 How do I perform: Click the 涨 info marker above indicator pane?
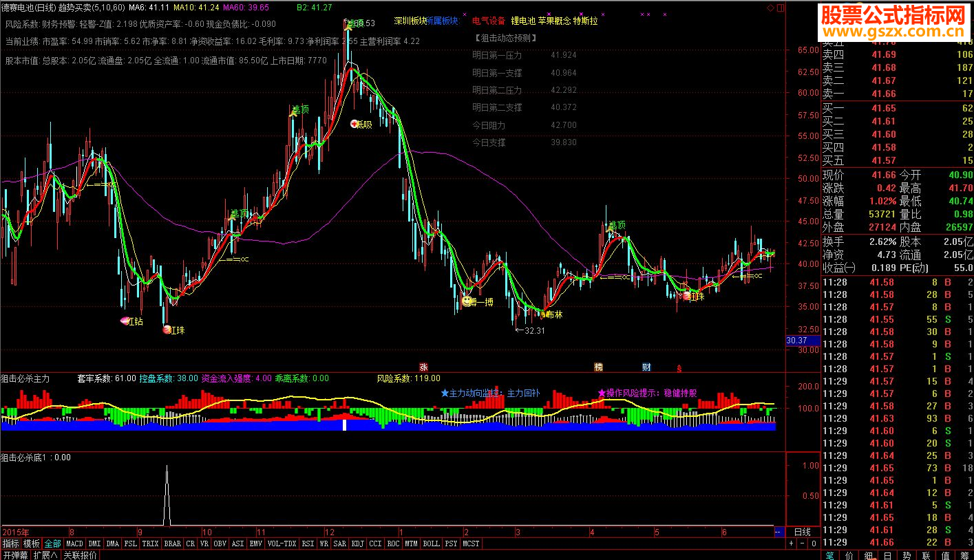click(423, 367)
